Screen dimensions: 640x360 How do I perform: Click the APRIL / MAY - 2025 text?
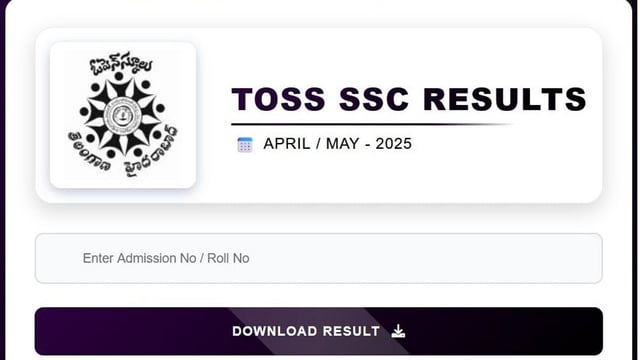[338, 144]
